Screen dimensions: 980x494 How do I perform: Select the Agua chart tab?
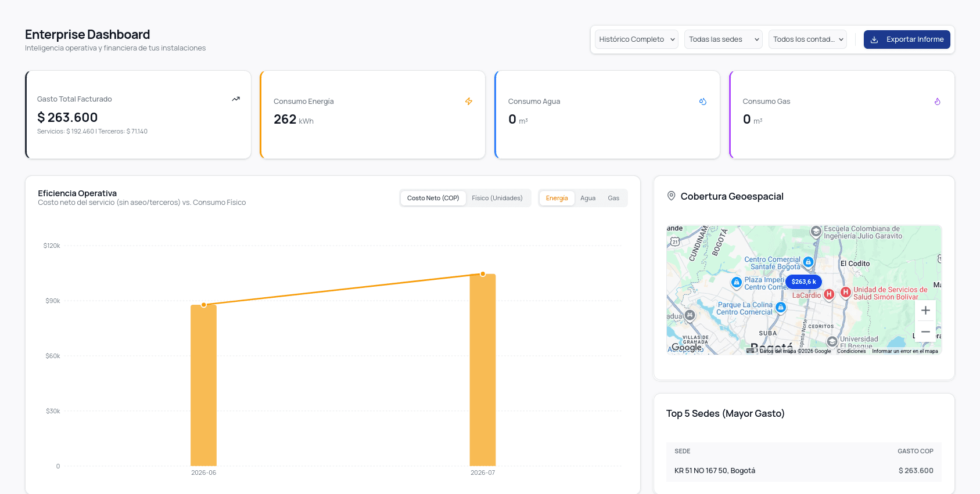point(588,198)
